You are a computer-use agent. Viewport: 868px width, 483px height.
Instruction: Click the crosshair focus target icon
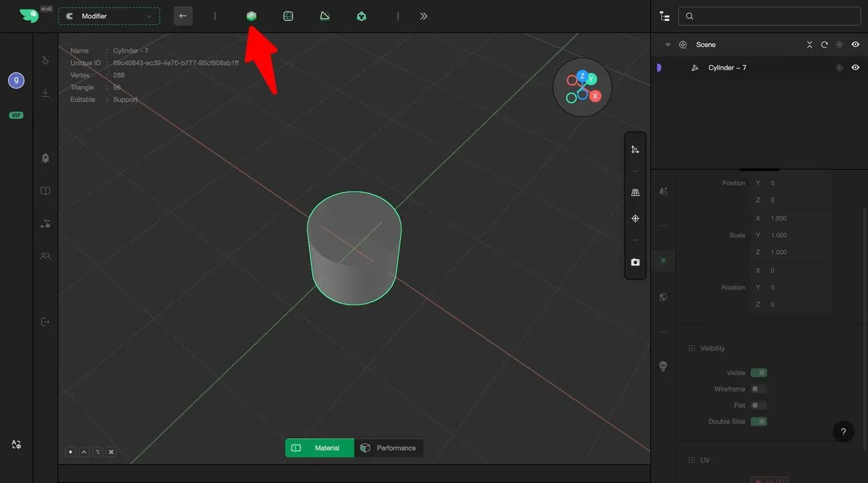(635, 218)
